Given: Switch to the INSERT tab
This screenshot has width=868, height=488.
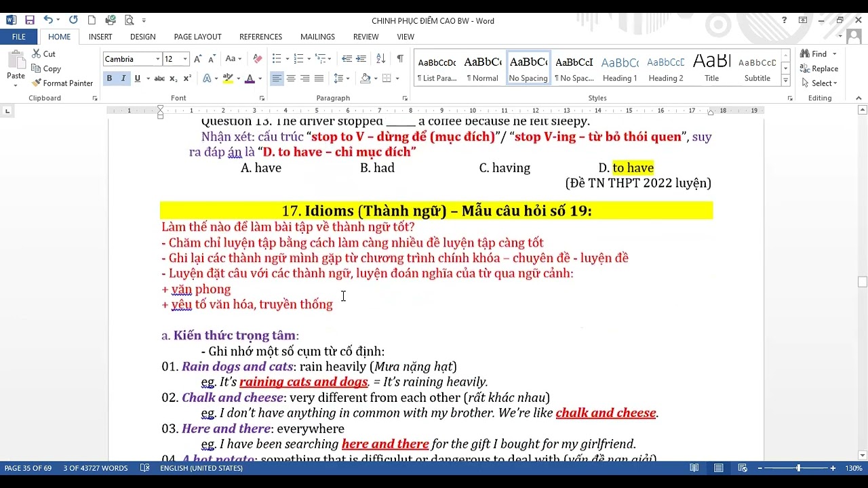Looking at the screenshot, I should (100, 37).
